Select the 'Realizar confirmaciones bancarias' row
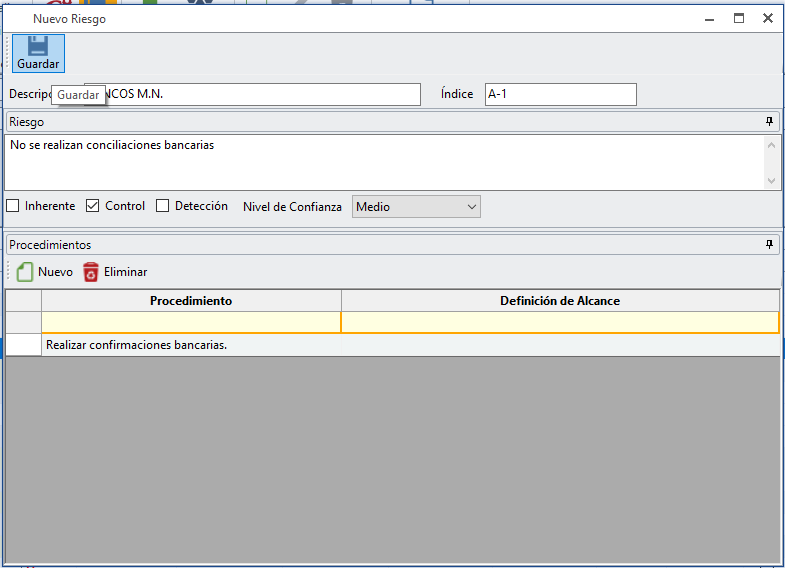 pos(191,345)
